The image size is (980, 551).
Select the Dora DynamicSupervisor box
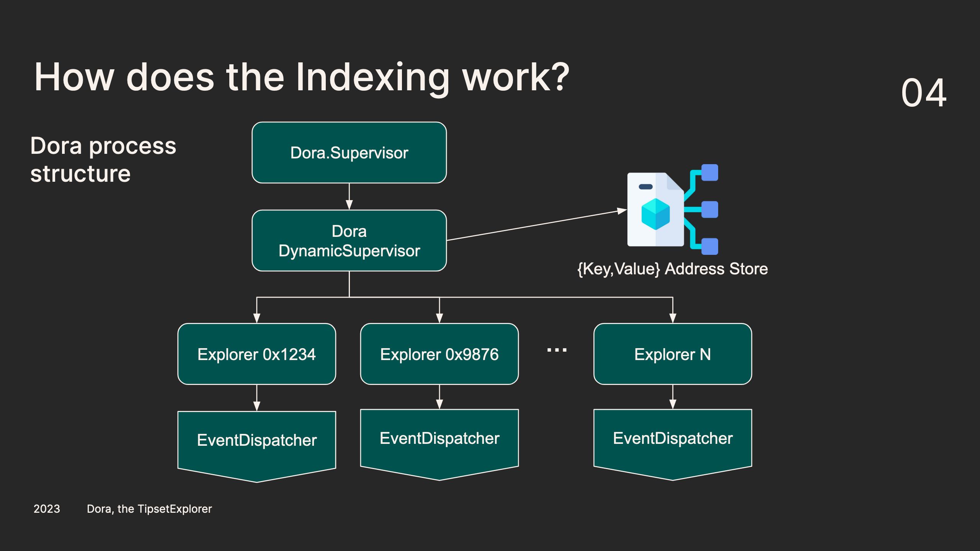(x=349, y=241)
